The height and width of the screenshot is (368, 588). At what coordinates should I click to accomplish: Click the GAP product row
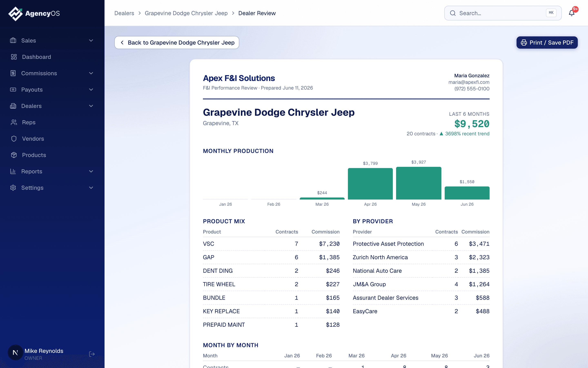[x=271, y=257]
